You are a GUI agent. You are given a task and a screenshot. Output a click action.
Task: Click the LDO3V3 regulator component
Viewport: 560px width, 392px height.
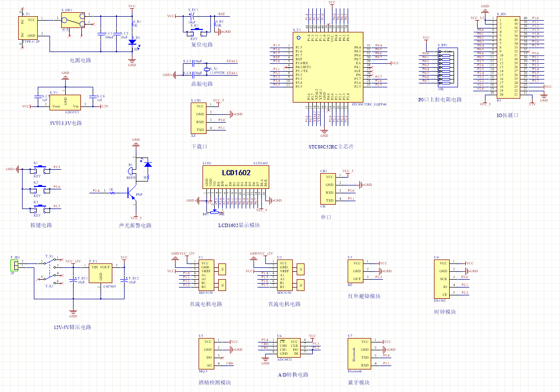pos(65,103)
